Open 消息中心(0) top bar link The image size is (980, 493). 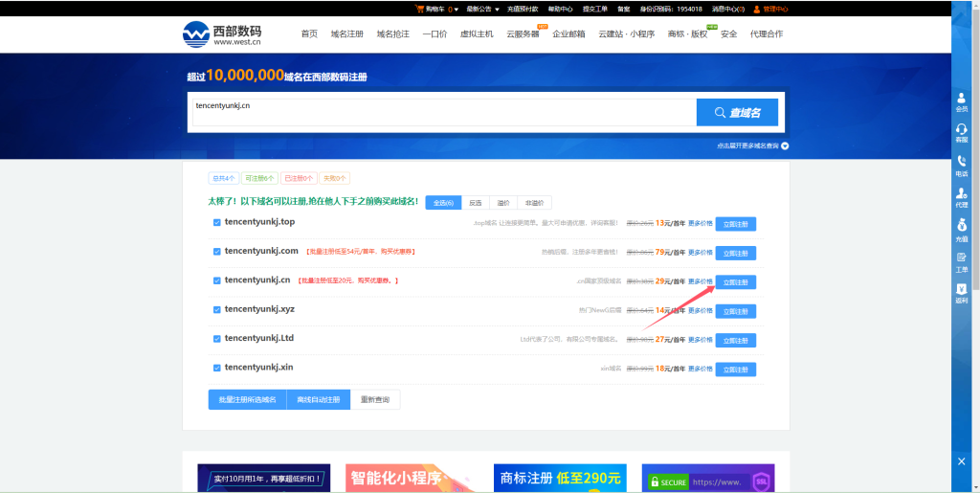[x=728, y=9]
